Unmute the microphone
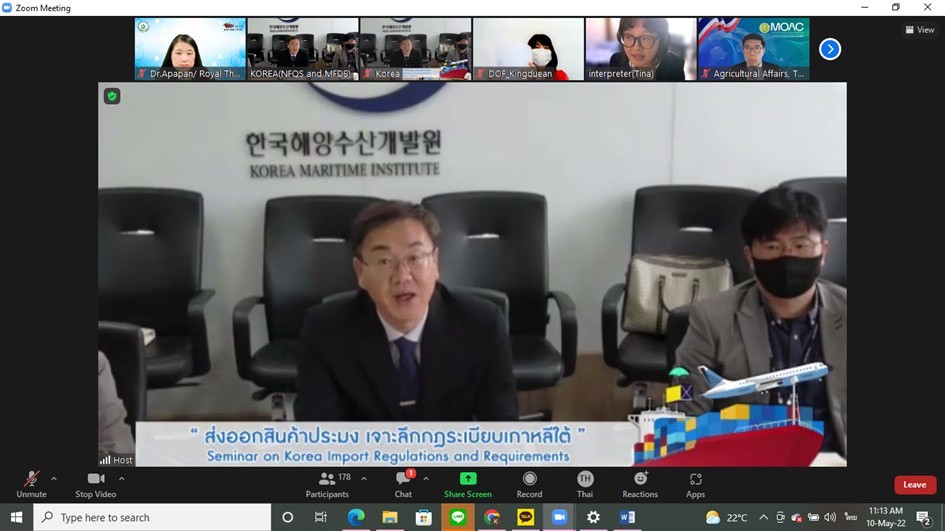This screenshot has height=531, width=945. 31,480
